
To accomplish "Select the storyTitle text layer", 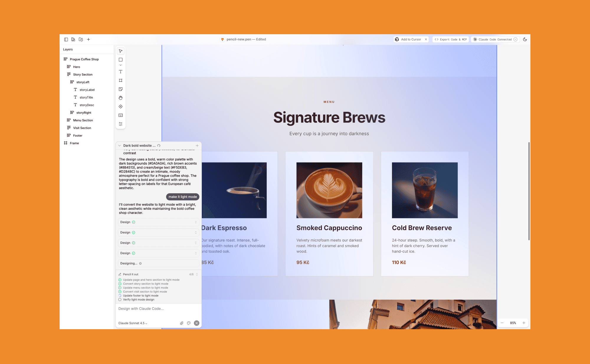I will coord(86,97).
